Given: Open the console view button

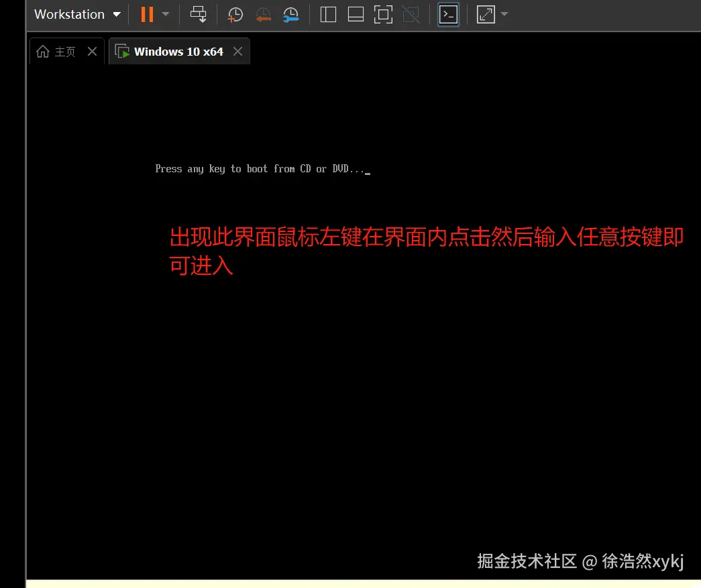Looking at the screenshot, I should click(448, 14).
